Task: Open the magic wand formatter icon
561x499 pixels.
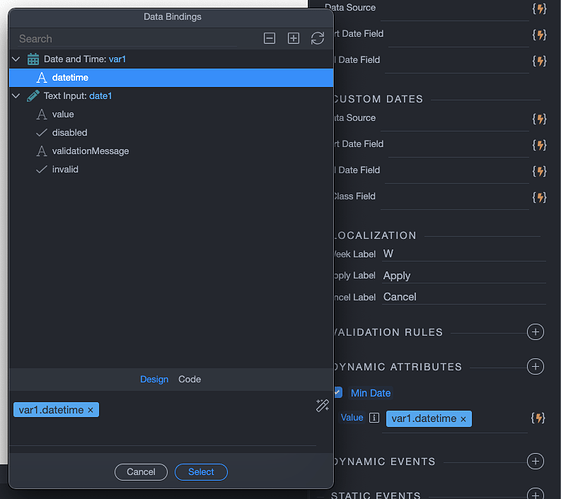Action: coord(322,406)
